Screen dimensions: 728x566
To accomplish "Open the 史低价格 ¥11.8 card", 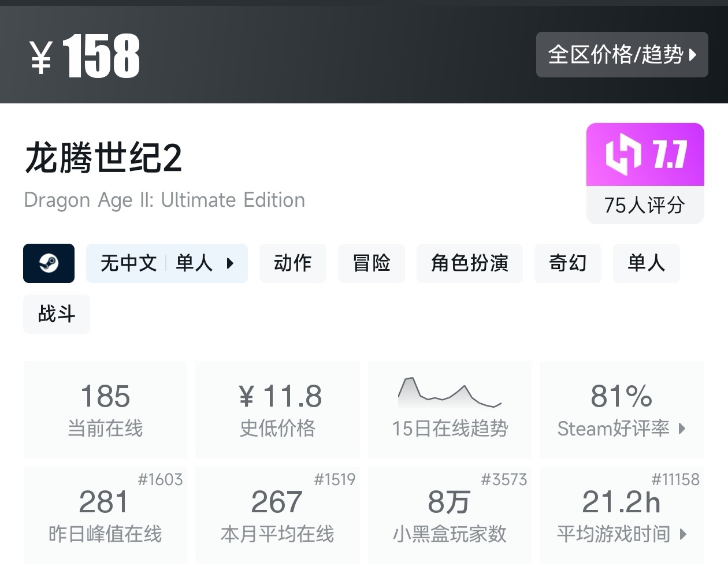I will click(277, 409).
